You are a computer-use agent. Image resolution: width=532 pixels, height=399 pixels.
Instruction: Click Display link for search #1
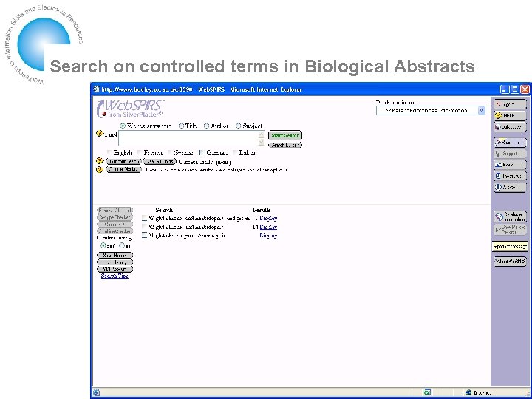(x=268, y=235)
